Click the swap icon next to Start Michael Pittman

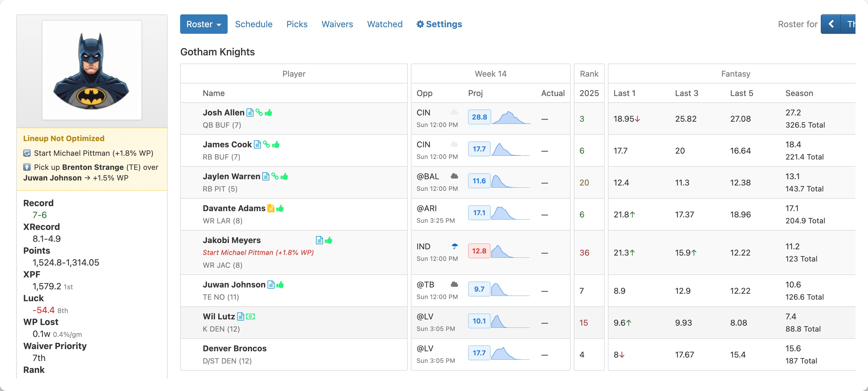[27, 153]
